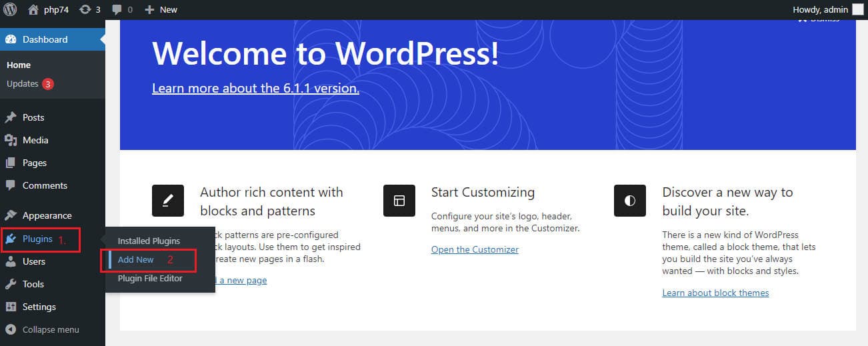868x346 pixels.
Task: Choose Add New in Plugins flyout
Action: 136,259
